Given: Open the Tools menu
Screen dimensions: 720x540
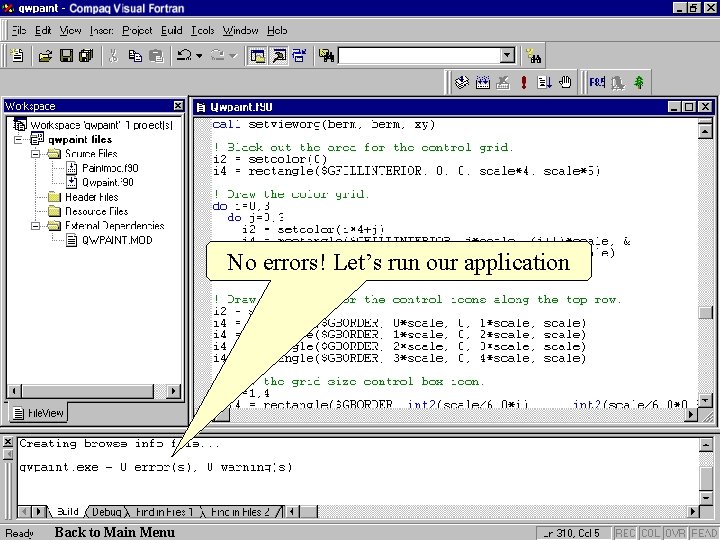Looking at the screenshot, I should 202,30.
